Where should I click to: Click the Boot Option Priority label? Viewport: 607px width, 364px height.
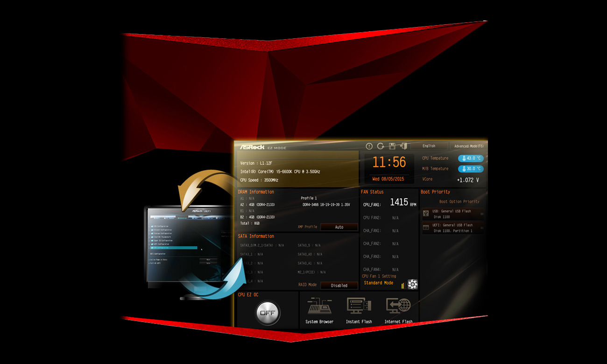459,202
